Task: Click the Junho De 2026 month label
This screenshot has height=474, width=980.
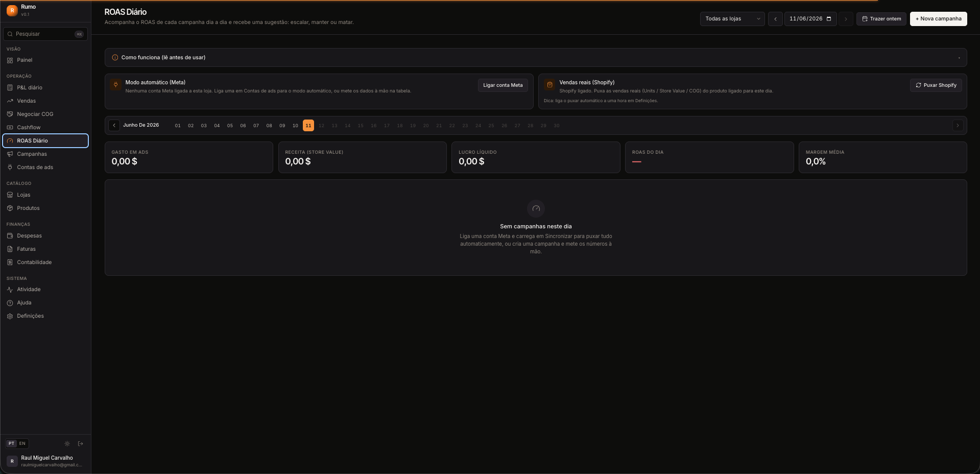Action: tap(141, 125)
